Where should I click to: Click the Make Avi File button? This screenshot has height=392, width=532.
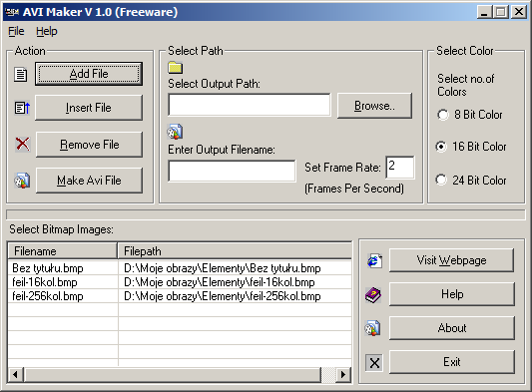(x=89, y=181)
